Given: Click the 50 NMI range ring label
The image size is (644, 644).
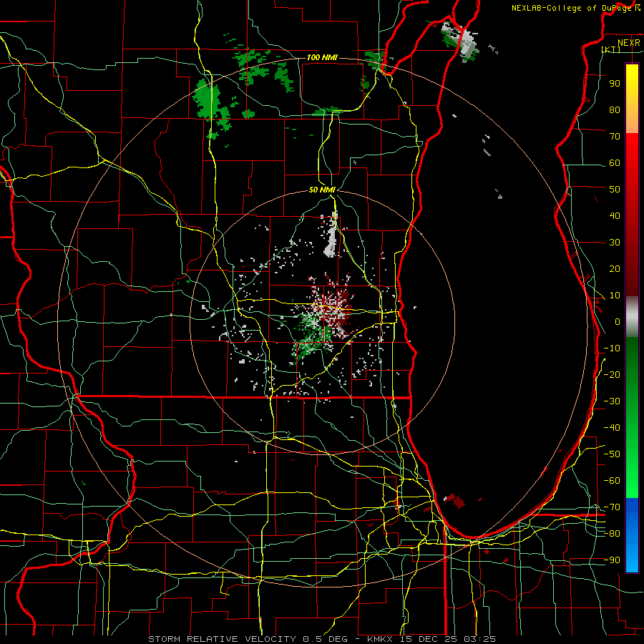Looking at the screenshot, I should [322, 190].
